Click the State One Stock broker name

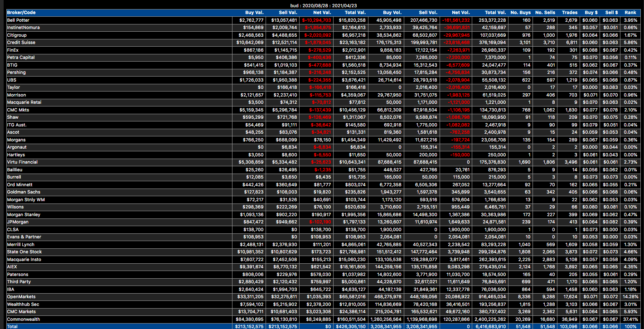(x=24, y=252)
